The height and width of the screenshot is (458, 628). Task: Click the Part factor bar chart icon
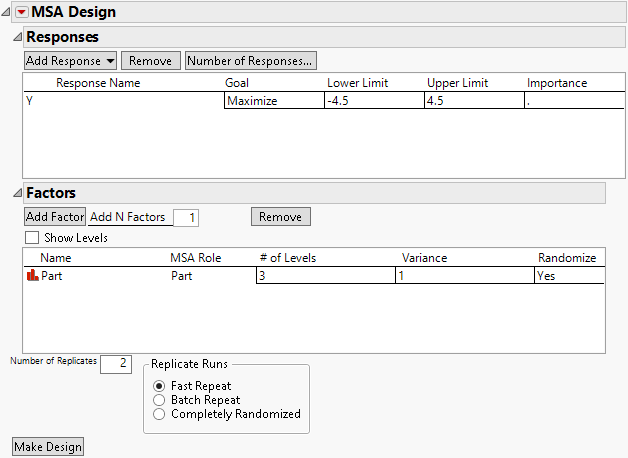pos(31,276)
